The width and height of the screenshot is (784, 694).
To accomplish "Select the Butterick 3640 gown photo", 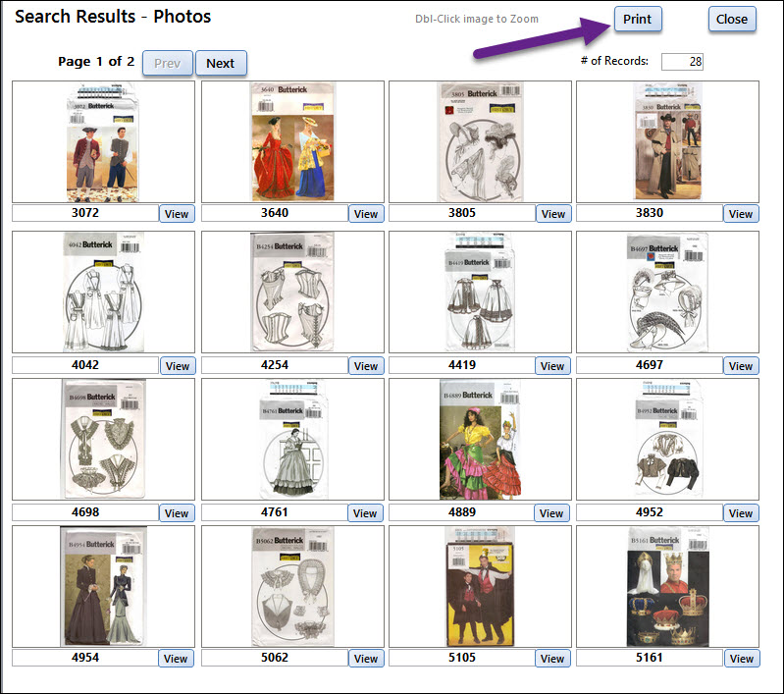I will (x=293, y=142).
